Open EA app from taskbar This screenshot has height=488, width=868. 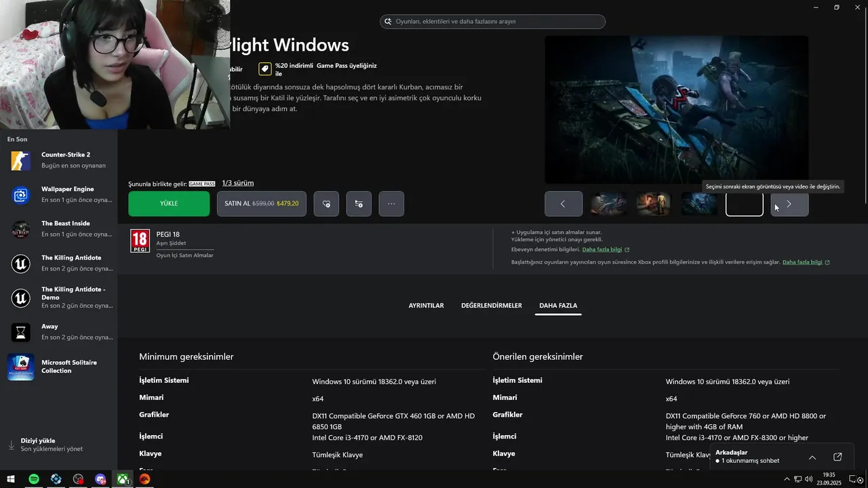coord(144,479)
